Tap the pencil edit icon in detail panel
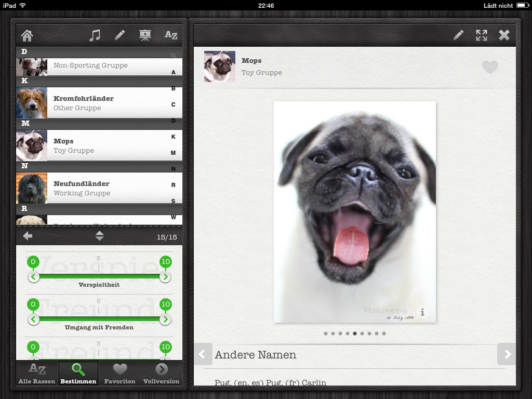 click(458, 35)
